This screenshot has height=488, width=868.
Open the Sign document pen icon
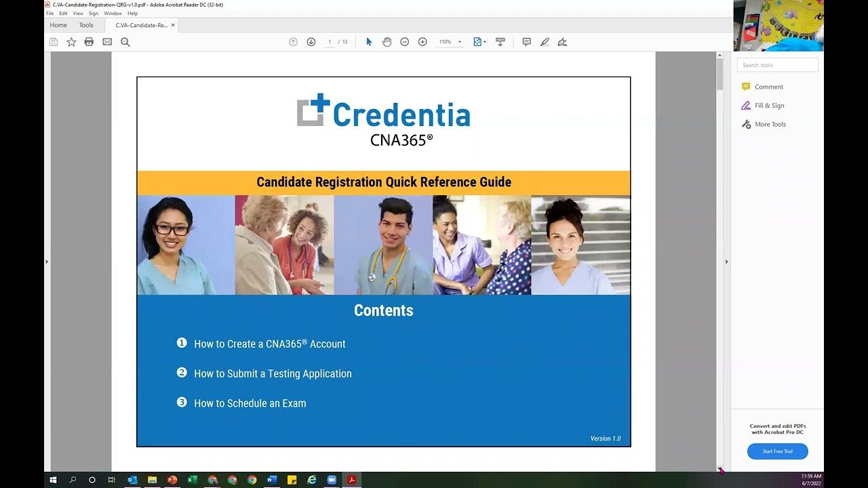coord(562,42)
